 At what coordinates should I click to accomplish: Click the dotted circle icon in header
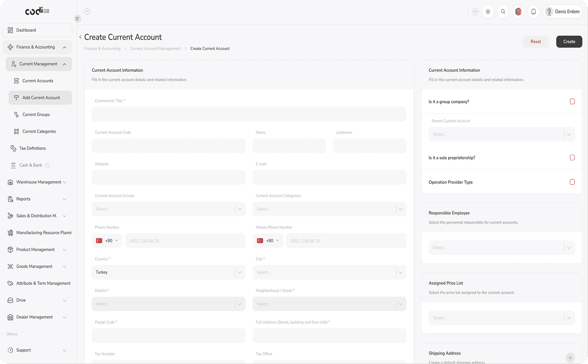click(87, 12)
